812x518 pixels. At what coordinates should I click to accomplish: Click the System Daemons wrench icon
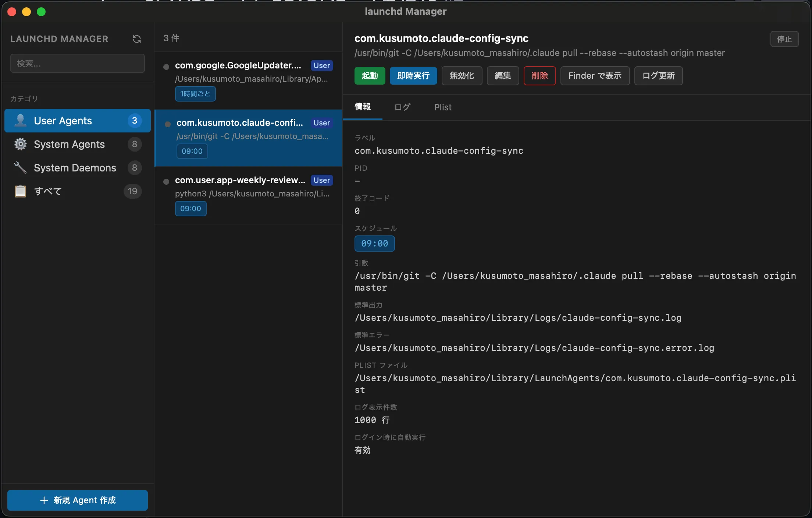pos(21,168)
